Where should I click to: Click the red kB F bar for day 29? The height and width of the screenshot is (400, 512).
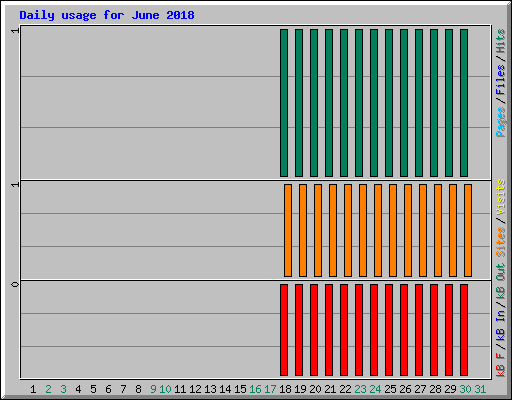pyautogui.click(x=449, y=330)
